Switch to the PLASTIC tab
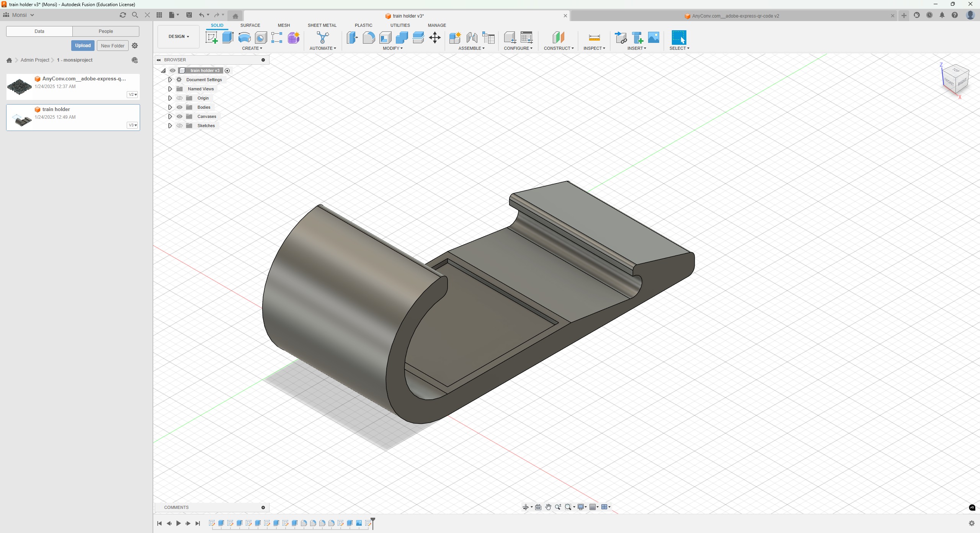 point(363,25)
